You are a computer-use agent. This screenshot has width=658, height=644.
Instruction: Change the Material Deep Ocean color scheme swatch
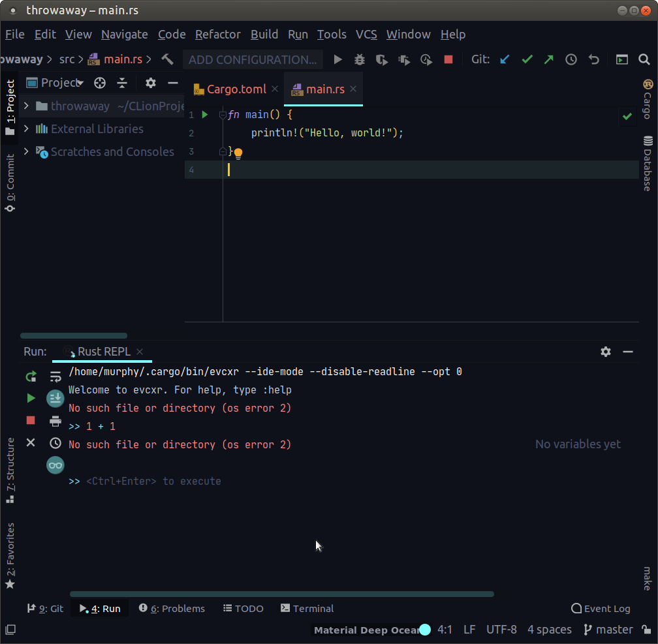click(425, 630)
